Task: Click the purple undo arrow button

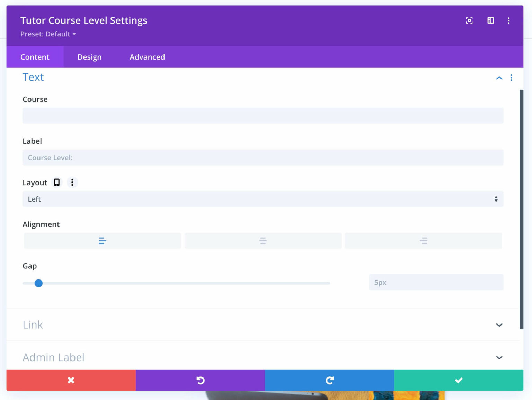Action: [x=200, y=380]
